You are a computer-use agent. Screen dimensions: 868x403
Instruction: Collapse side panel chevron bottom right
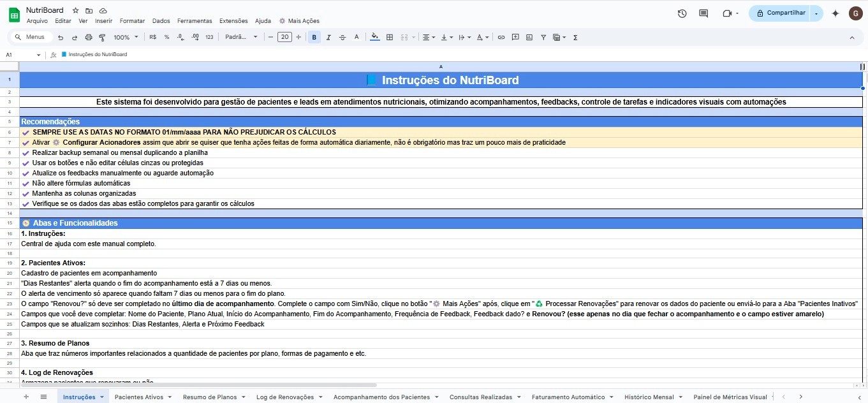point(860,397)
